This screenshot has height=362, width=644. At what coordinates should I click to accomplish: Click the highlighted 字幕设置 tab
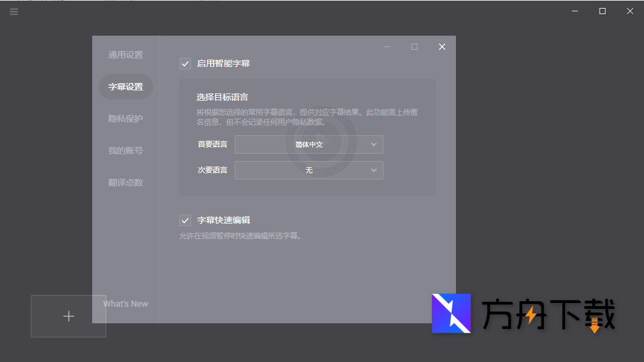coord(125,86)
